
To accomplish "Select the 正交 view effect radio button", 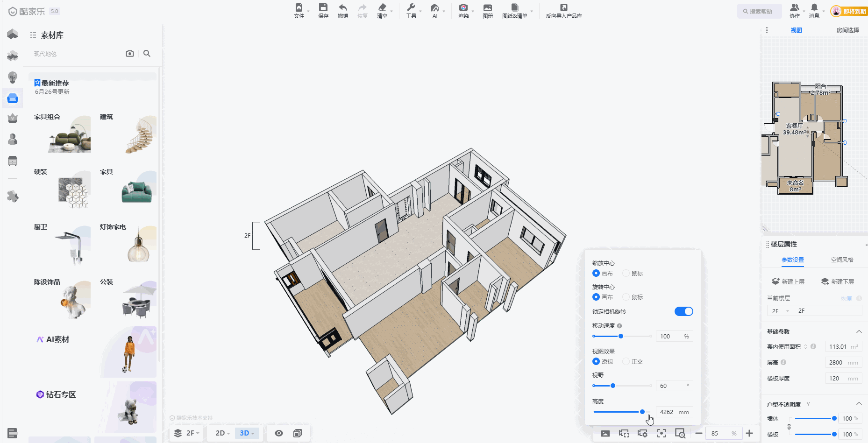I will coord(626,361).
